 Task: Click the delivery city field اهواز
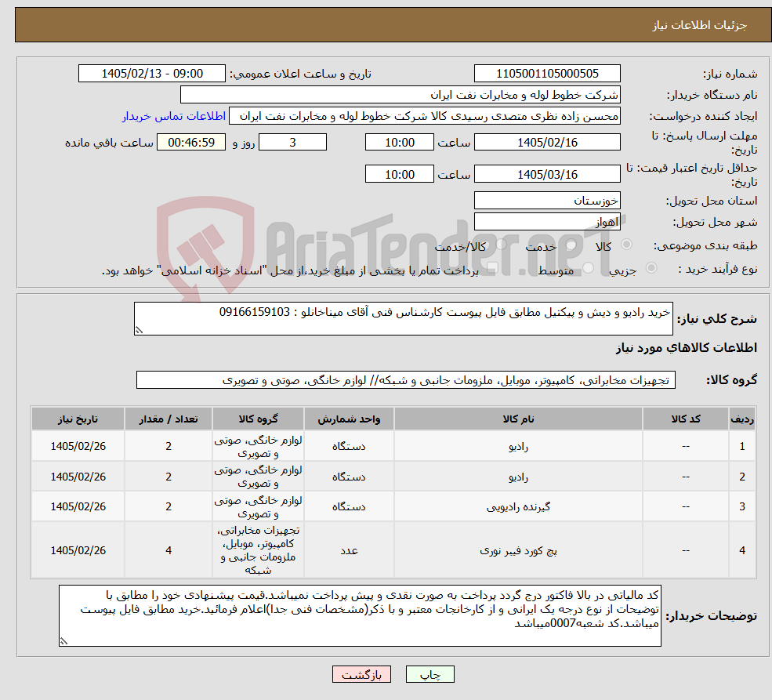pos(547,222)
